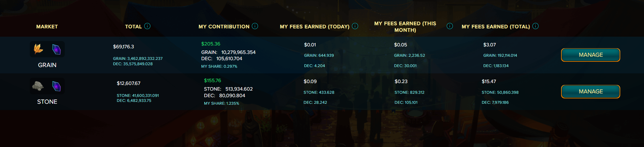Click MY SHARE: 1.235% text
The width and height of the screenshot is (644, 147).
[221, 103]
